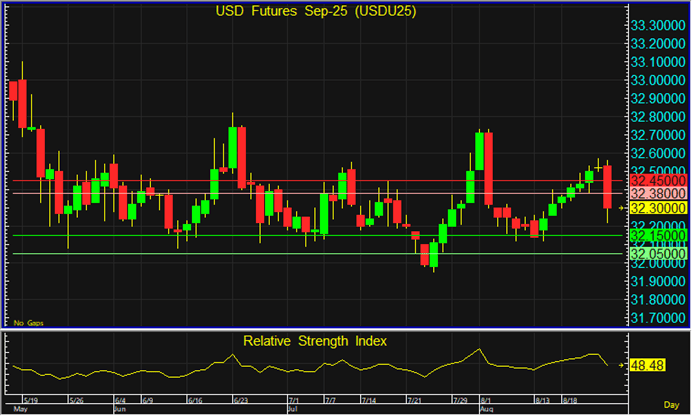Click the Jun month label on the time axis
Screen dimensions: 692x416
tap(119, 410)
